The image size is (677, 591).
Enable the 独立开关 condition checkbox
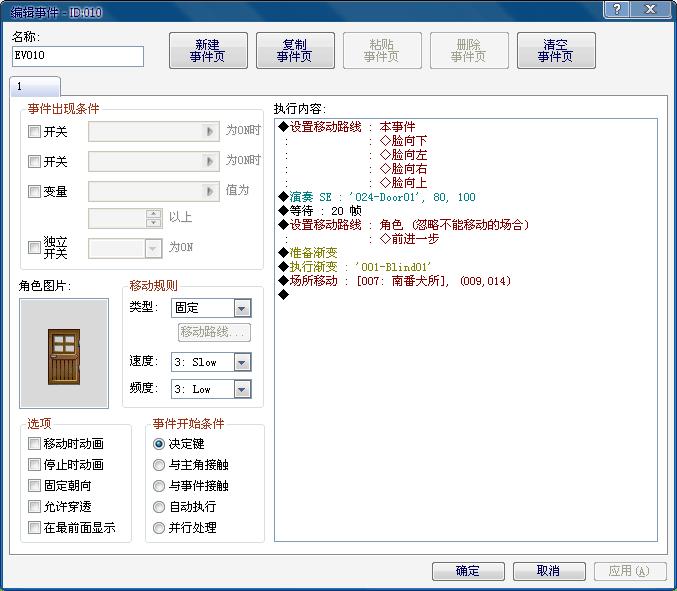point(34,247)
